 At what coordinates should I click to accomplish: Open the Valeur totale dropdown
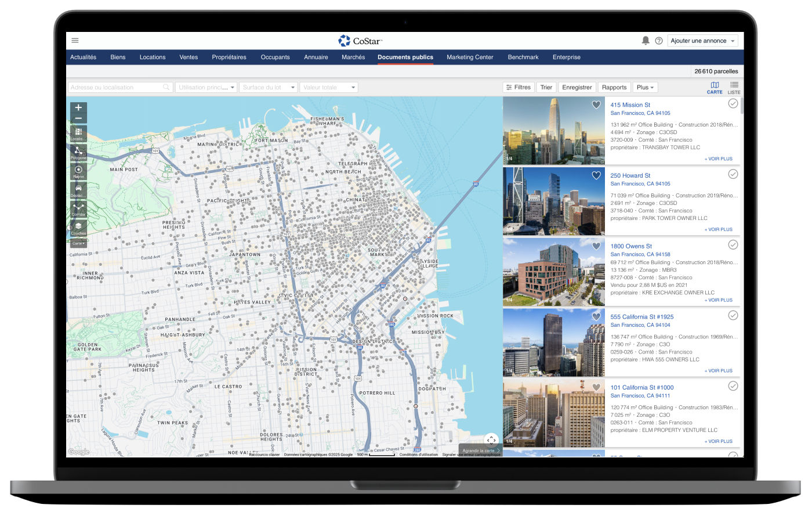[x=328, y=88]
